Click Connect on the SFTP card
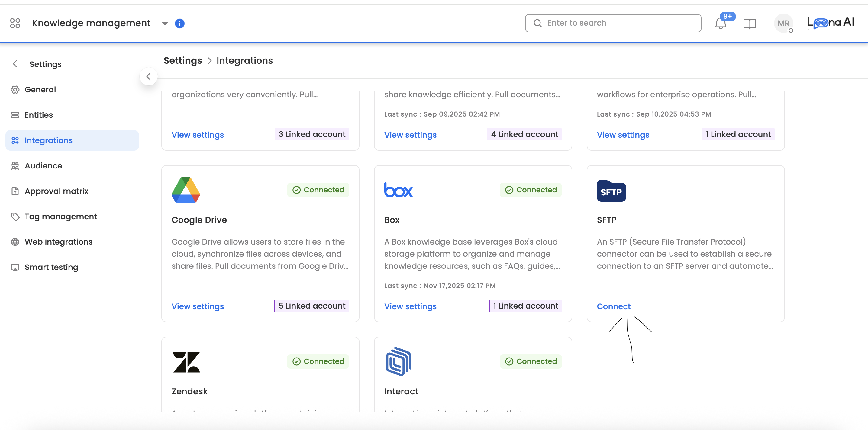The image size is (868, 430). tap(614, 306)
